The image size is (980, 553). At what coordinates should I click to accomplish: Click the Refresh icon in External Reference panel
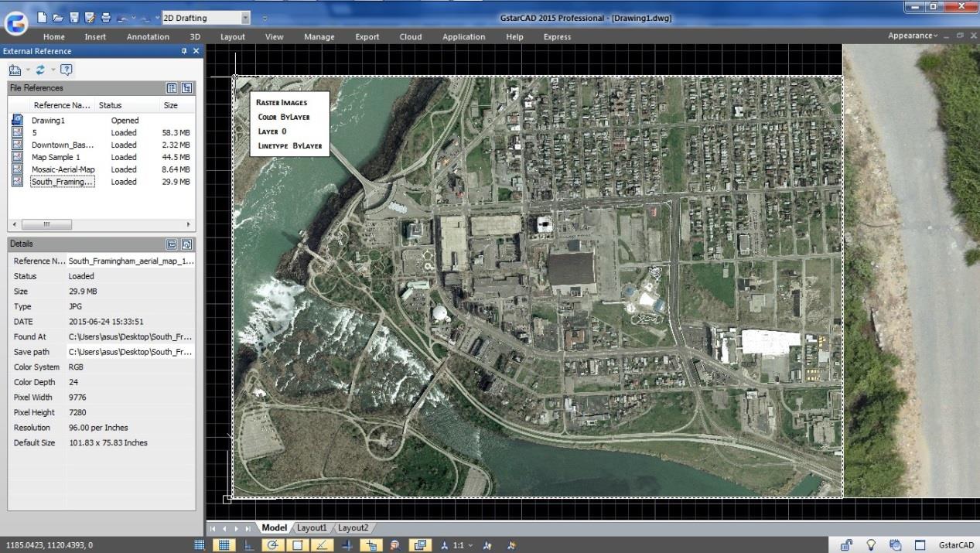[39, 69]
